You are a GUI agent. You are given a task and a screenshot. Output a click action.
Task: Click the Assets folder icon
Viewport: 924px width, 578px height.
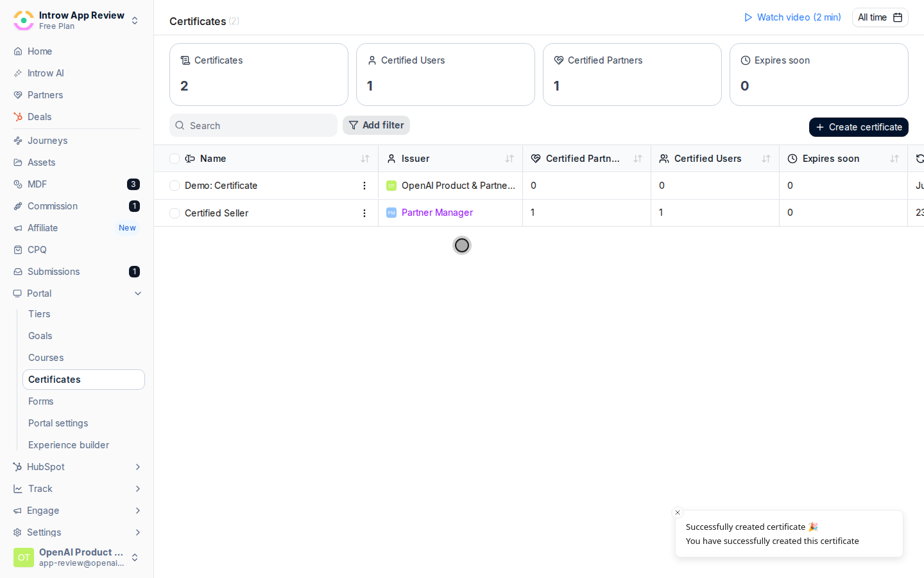[18, 162]
